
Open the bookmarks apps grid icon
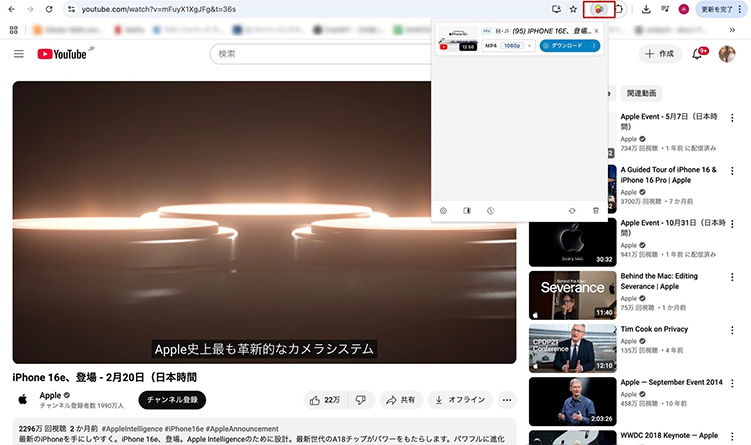[x=13, y=30]
